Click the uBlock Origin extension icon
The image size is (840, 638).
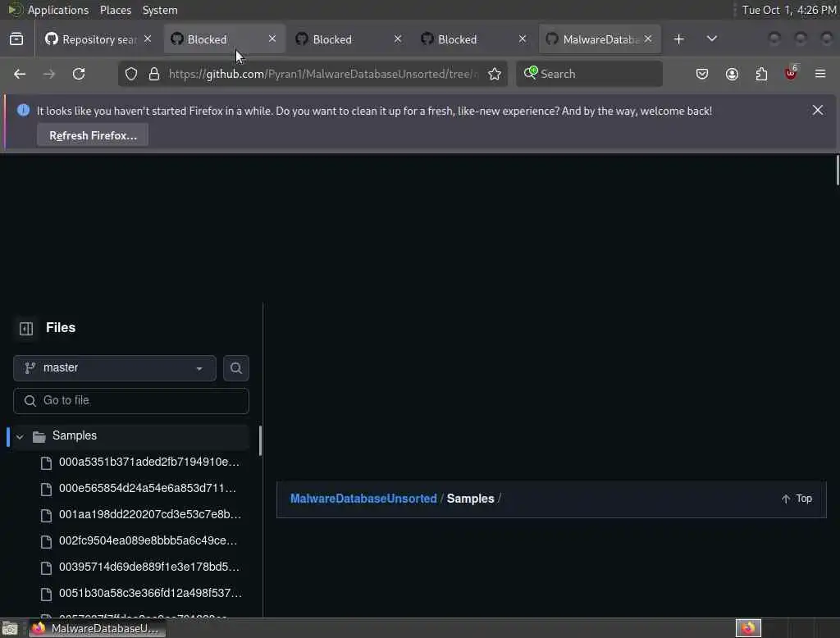click(792, 73)
